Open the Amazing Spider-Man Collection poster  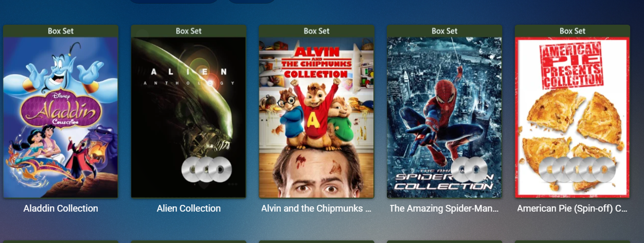click(444, 117)
